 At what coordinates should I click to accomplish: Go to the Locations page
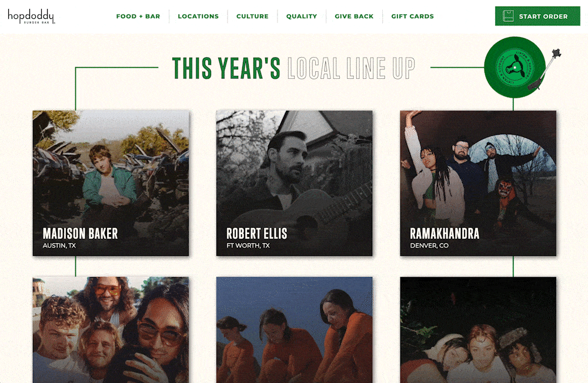click(198, 16)
